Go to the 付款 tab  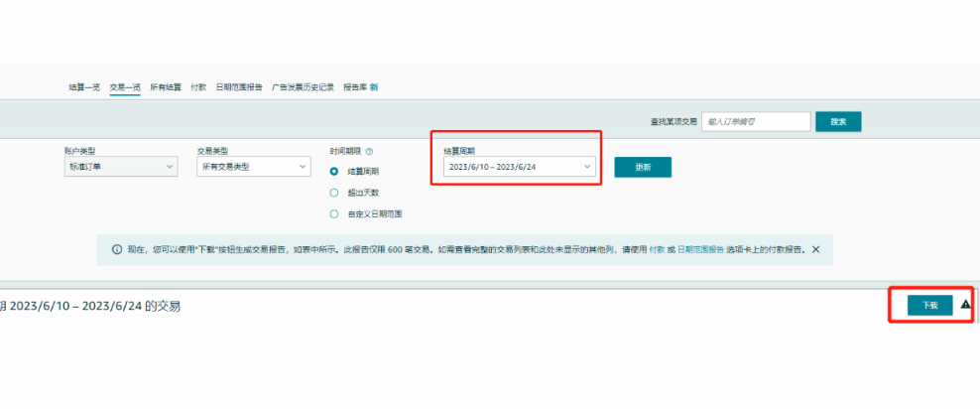click(x=198, y=87)
